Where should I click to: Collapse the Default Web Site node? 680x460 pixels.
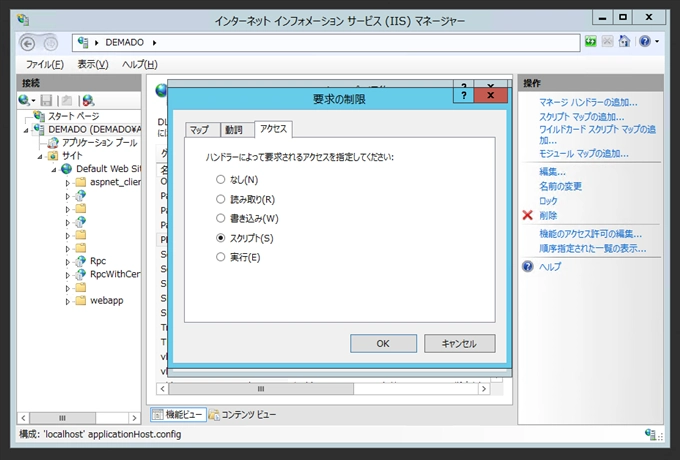[x=54, y=169]
